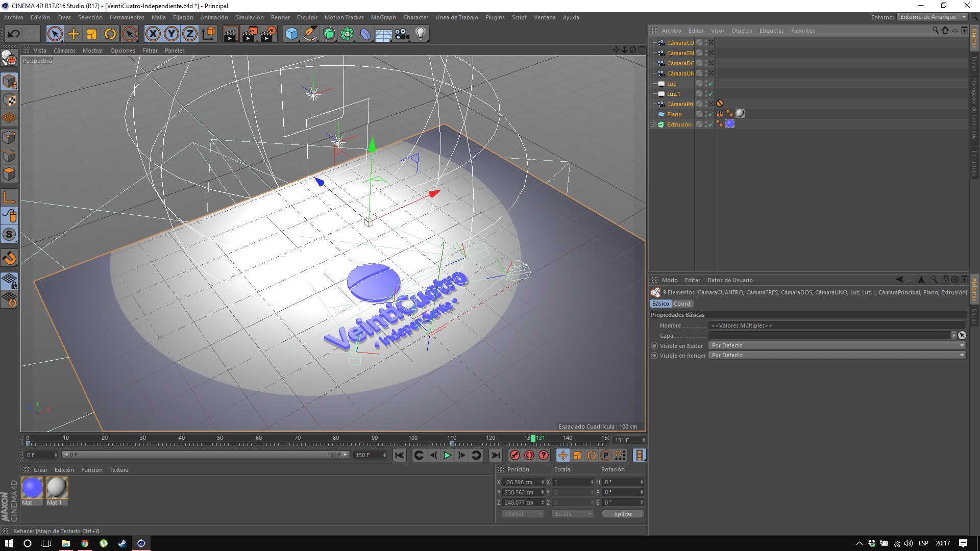Click Autokeying red circular button

[x=529, y=455]
